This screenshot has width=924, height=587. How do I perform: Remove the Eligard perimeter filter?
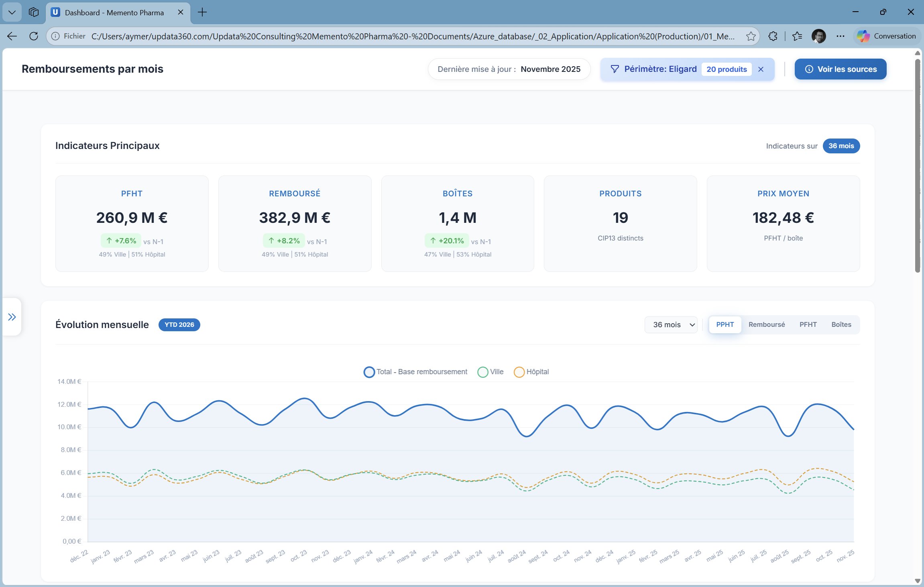pyautogui.click(x=761, y=69)
